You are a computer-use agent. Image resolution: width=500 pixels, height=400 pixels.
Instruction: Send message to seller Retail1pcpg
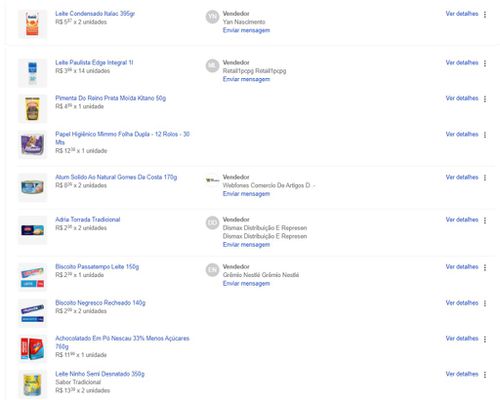[x=246, y=79]
